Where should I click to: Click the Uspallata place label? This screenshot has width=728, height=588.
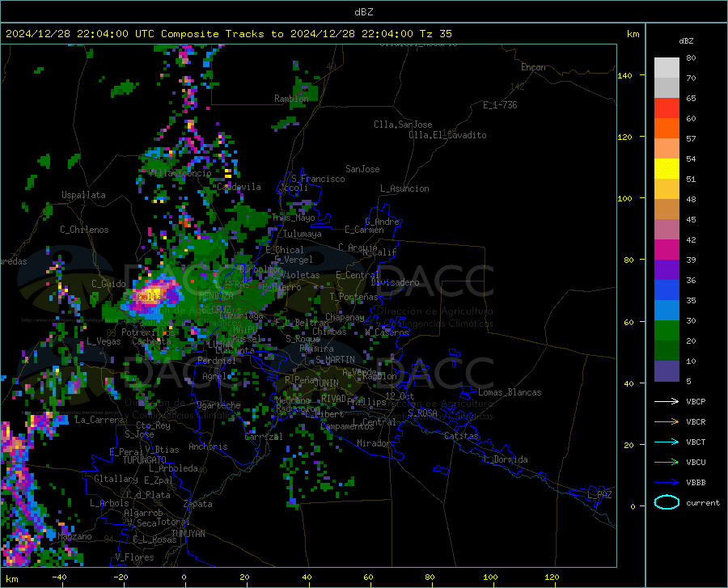coord(83,195)
